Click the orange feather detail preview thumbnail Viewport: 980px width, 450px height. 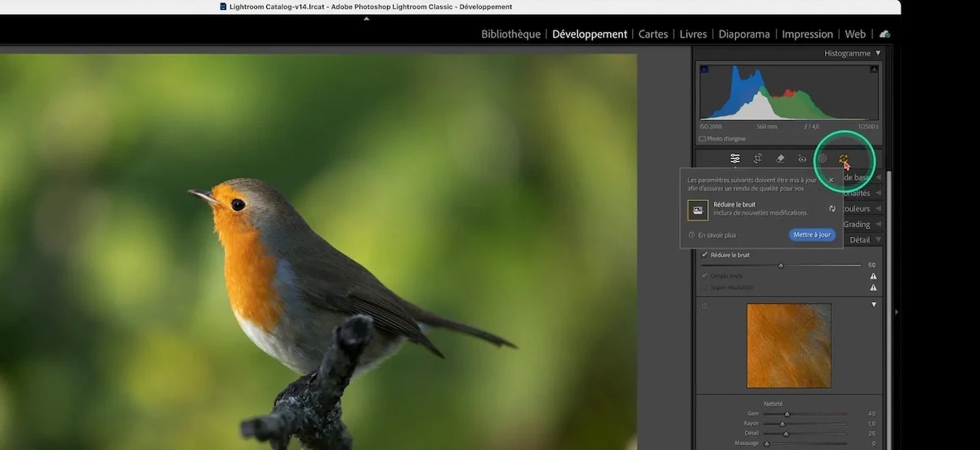[x=789, y=345]
